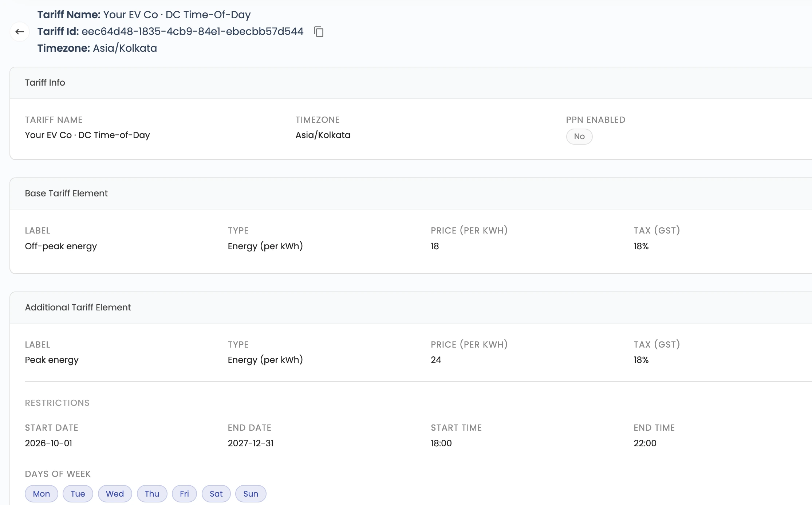Click the header 'Timezone: Asia/Kolkata' line
This screenshot has height=505, width=812.
[97, 48]
